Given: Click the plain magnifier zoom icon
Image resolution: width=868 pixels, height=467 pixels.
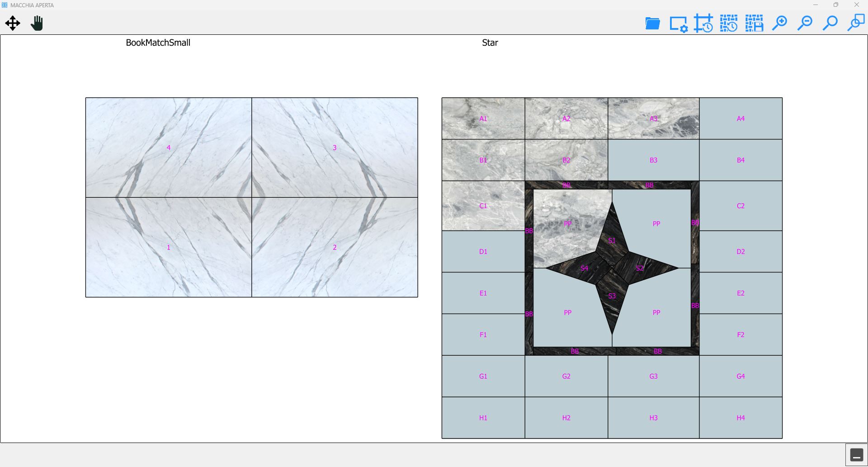Looking at the screenshot, I should (x=830, y=23).
